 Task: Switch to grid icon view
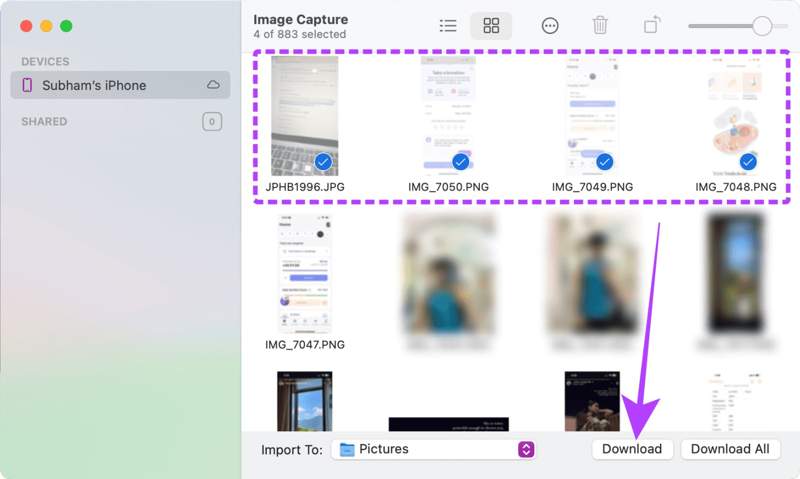click(491, 26)
